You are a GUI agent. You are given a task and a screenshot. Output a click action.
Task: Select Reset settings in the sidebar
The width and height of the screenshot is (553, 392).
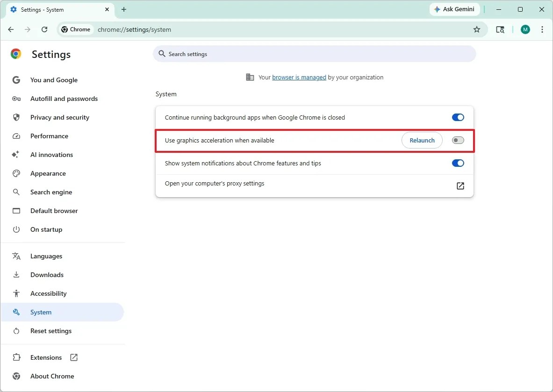[x=51, y=331]
